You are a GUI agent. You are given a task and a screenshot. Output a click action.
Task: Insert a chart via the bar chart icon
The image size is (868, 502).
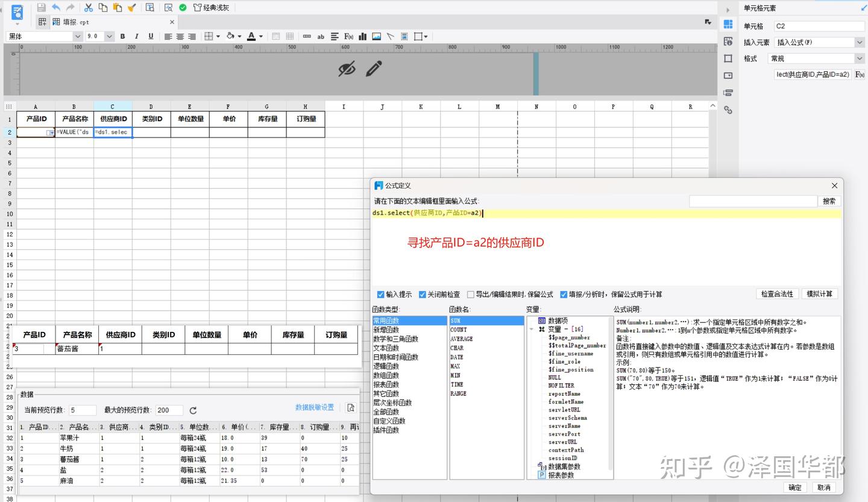[x=362, y=36]
